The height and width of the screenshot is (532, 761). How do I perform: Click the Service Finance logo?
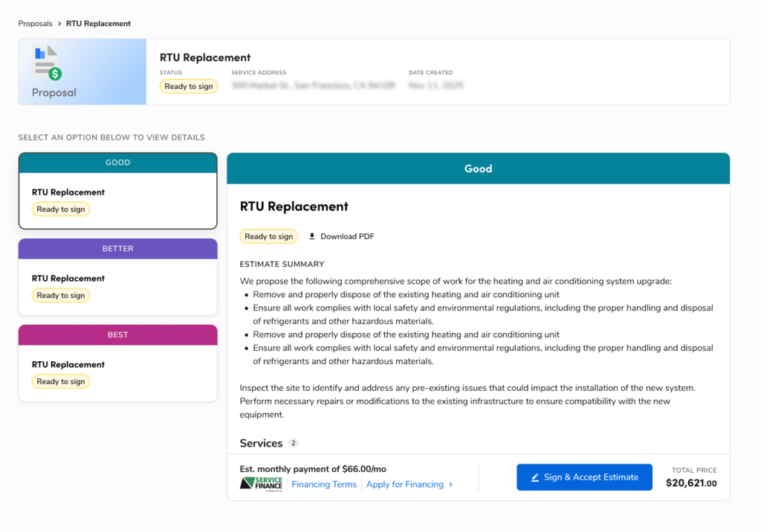pyautogui.click(x=262, y=484)
